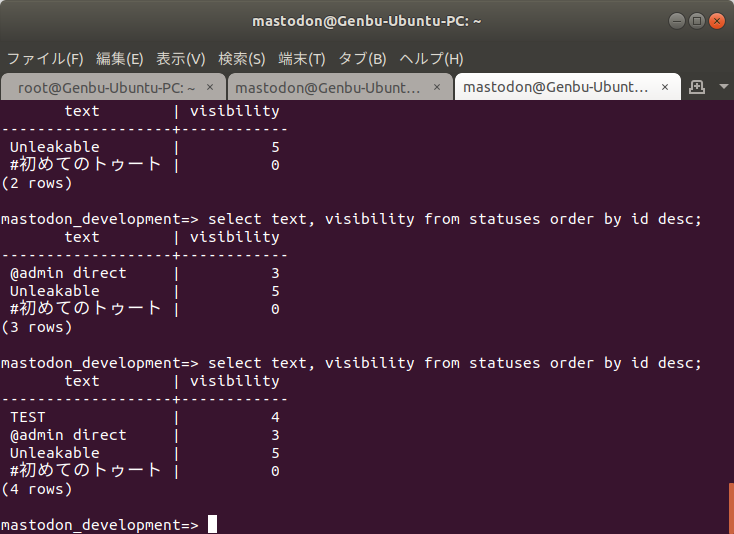This screenshot has width=734, height=534.
Task: Switch to the root@Genbu-Ubuntu-PC tab
Action: tap(112, 87)
